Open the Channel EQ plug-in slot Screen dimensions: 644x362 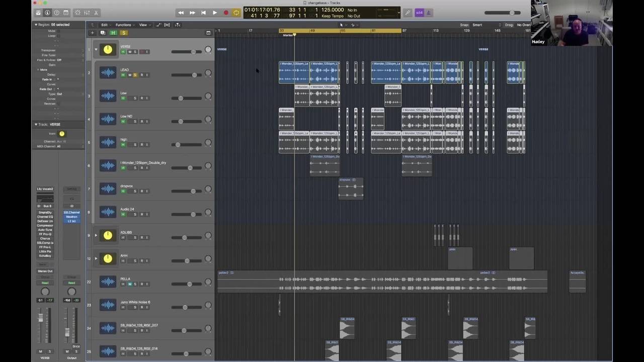point(45,217)
